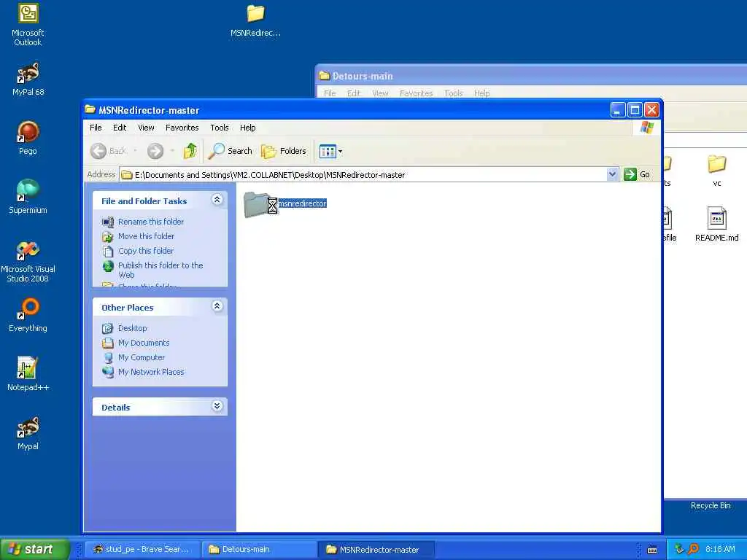Open Help menu in Detours-main window

coord(481,93)
